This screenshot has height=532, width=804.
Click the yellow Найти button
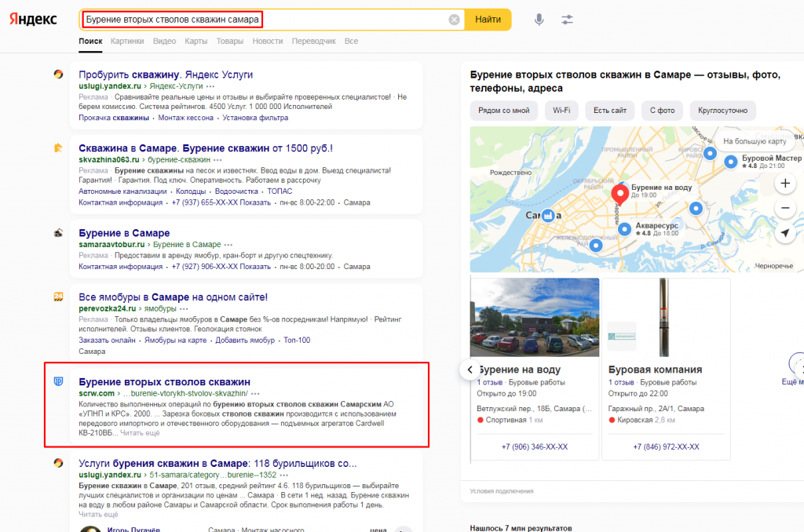pos(488,20)
